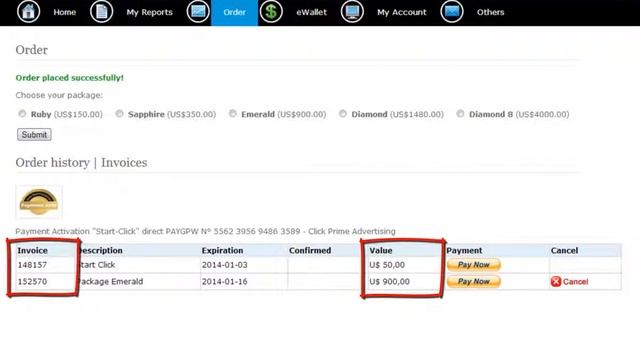Select the Ruby package radio button
Image resolution: width=640 pixels, height=360 pixels.
[22, 113]
